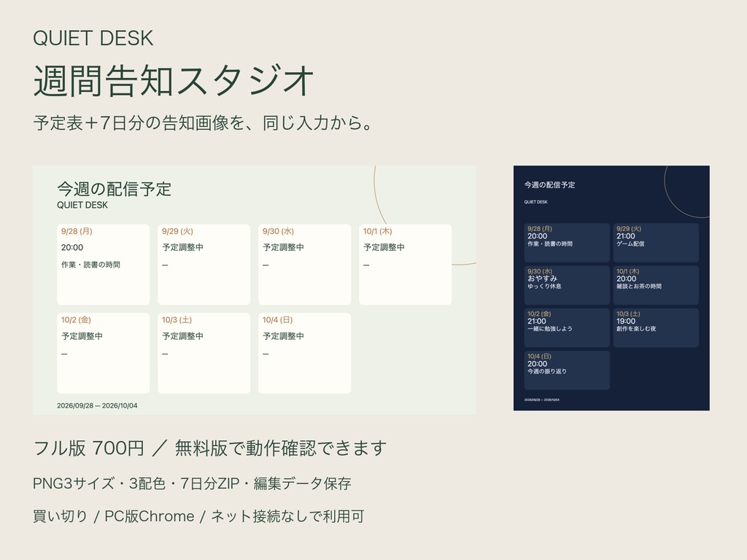
Task: Click 今週の振り返り in the dark 10/4 card
Action: pyautogui.click(x=547, y=371)
